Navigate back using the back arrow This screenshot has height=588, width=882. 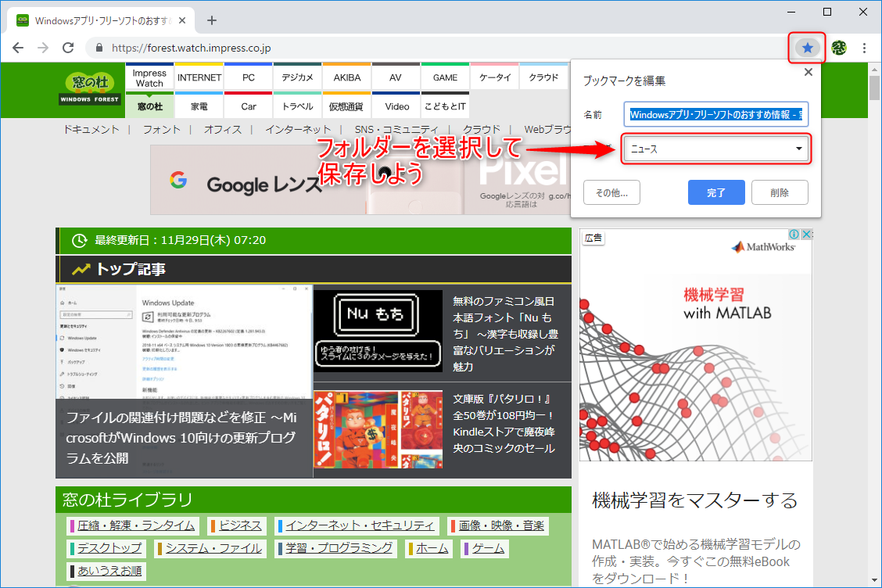point(17,48)
